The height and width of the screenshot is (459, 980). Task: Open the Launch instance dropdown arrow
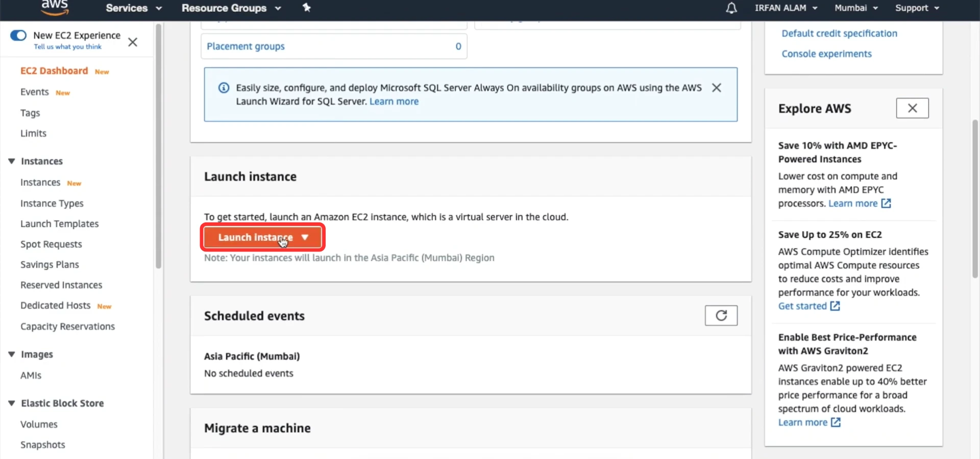305,237
